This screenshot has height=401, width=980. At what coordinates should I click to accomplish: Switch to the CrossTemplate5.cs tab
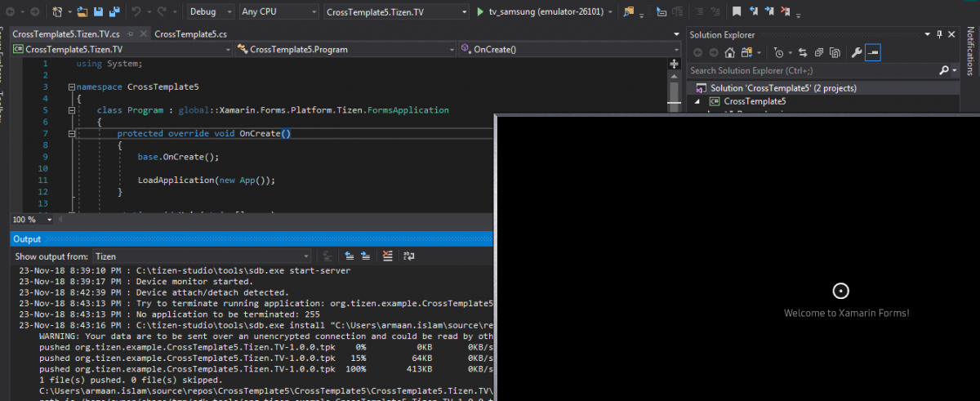click(189, 33)
